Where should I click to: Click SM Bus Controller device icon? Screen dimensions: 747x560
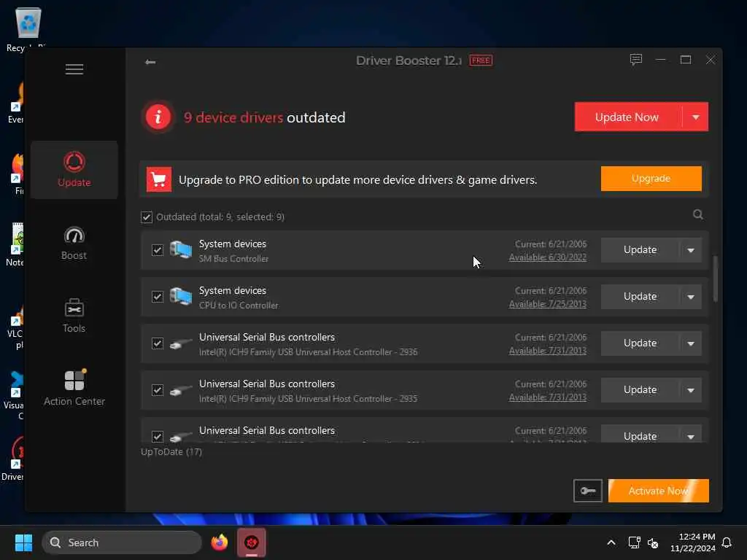[181, 250]
